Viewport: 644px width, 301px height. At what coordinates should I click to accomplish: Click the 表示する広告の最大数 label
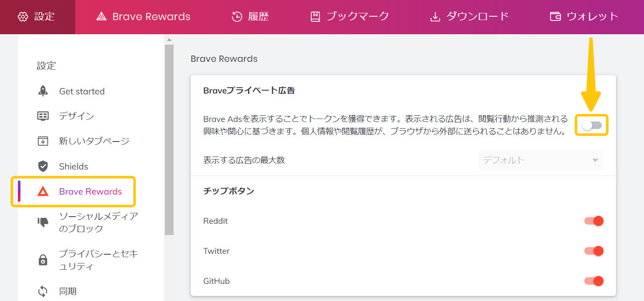tap(244, 160)
